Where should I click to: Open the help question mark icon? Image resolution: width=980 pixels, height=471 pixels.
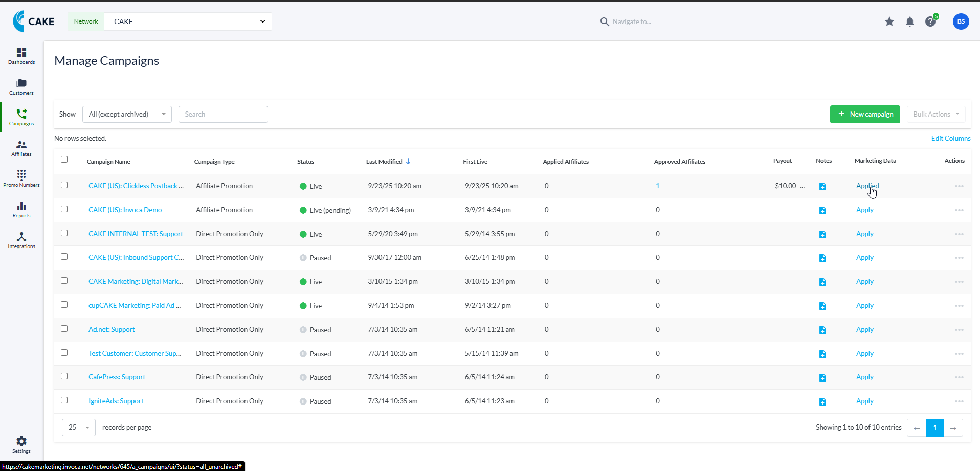coord(930,21)
